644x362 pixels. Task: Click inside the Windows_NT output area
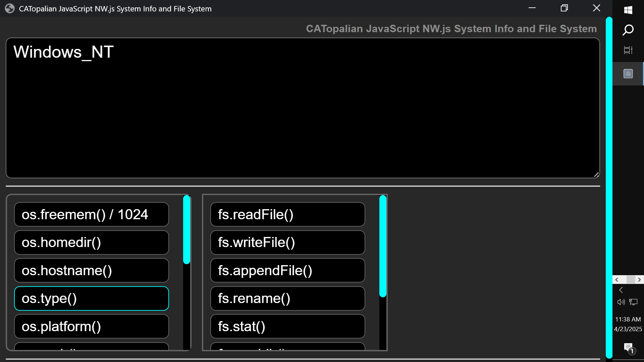(x=302, y=107)
